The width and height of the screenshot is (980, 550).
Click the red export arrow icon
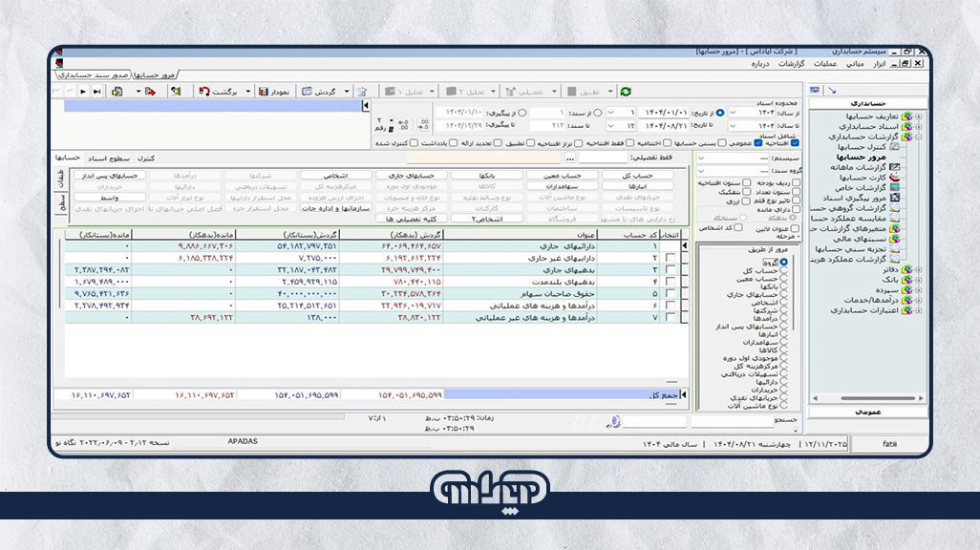[150, 92]
